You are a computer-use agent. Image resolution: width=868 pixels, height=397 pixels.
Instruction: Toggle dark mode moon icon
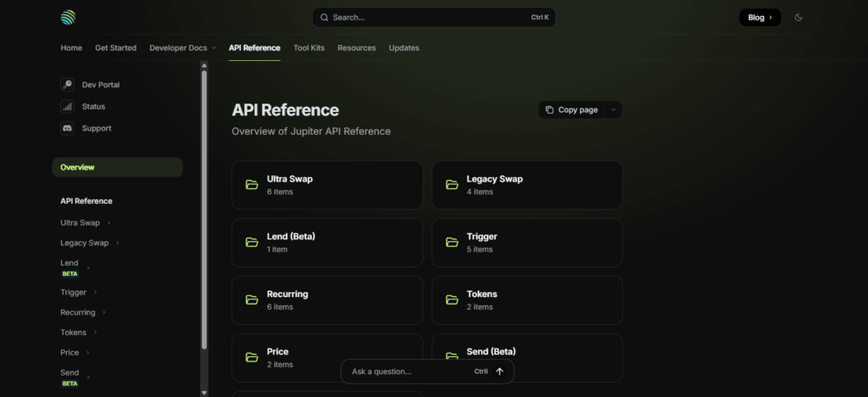tap(798, 17)
